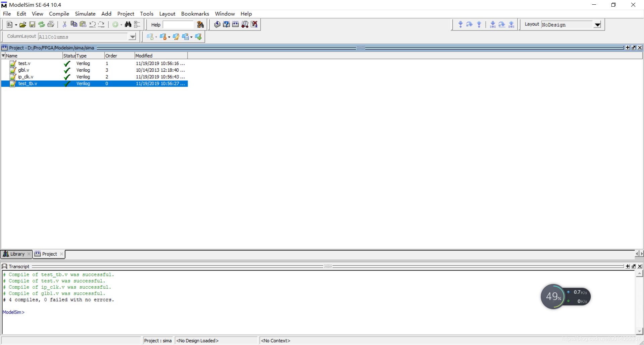Click '<No Design Loaded>' in status bar

coord(198,341)
